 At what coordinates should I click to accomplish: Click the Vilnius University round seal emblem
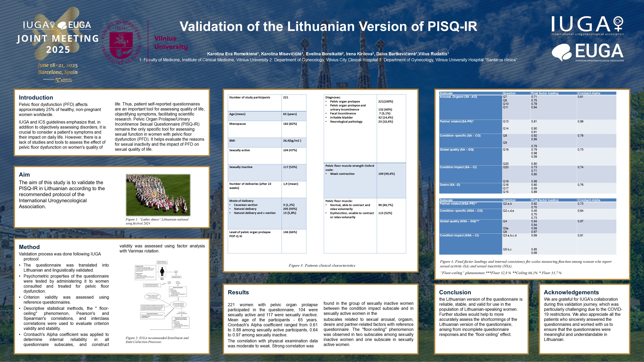(x=121, y=42)
